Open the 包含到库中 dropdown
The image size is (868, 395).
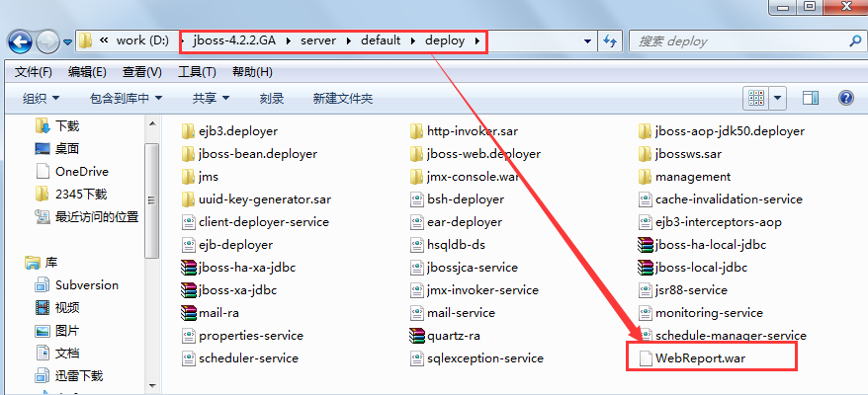(127, 99)
